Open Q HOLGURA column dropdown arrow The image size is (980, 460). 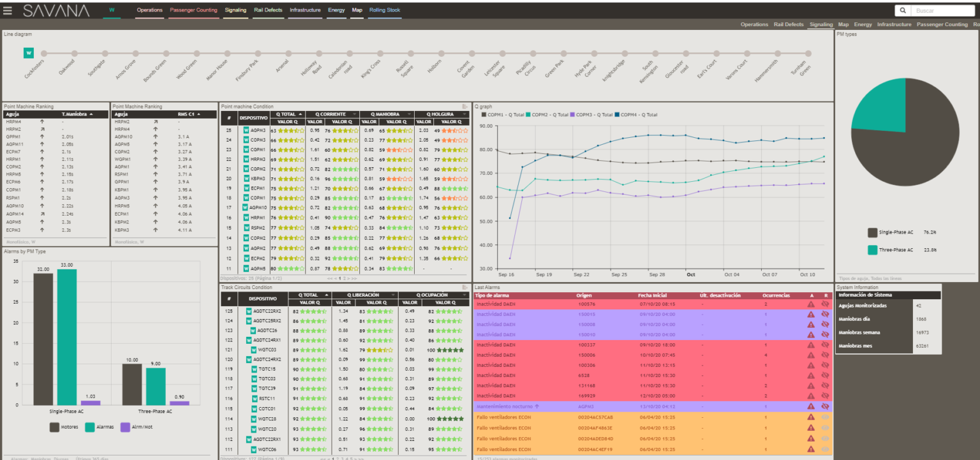pyautogui.click(x=463, y=114)
